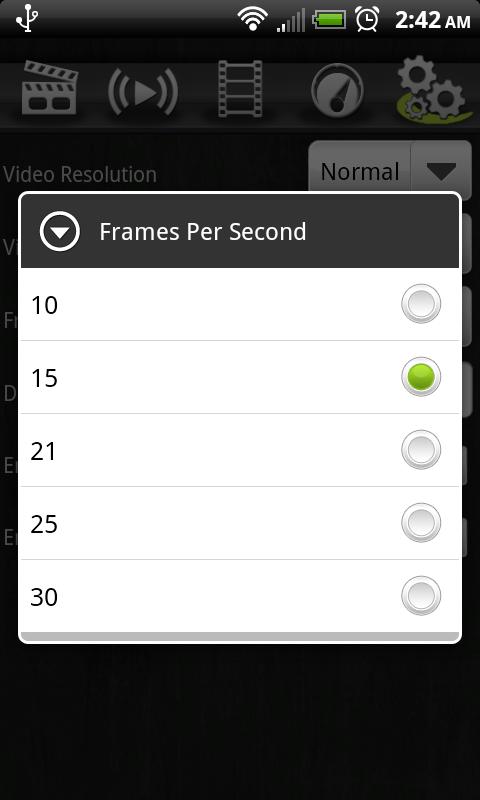The width and height of the screenshot is (480, 800).
Task: Tap the Wi-Fi status icon
Action: tap(254, 20)
